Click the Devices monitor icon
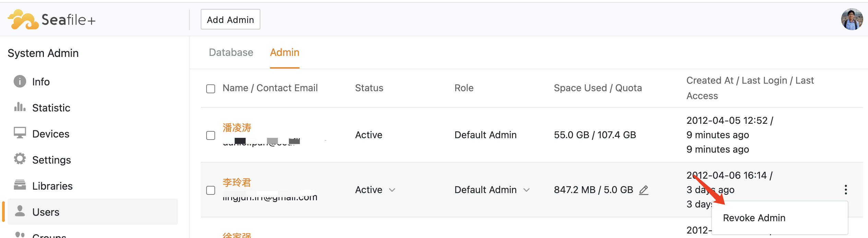The width and height of the screenshot is (868, 238). tap(20, 133)
